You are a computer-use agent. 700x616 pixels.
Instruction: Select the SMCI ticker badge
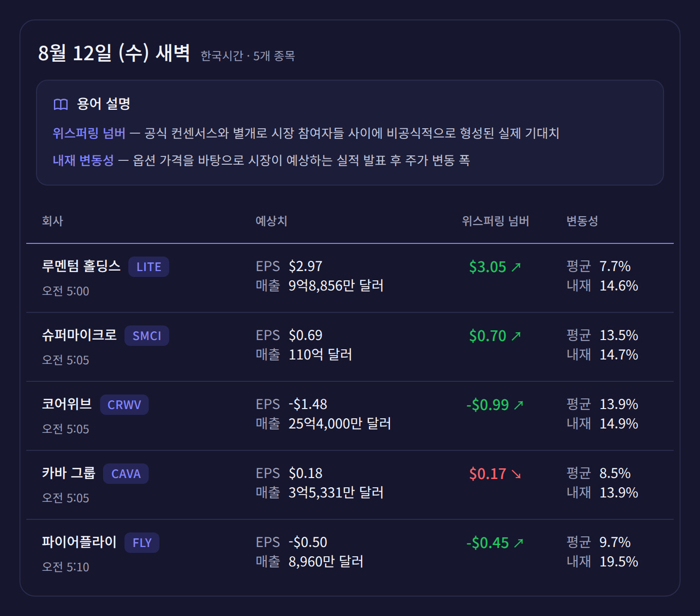(147, 336)
